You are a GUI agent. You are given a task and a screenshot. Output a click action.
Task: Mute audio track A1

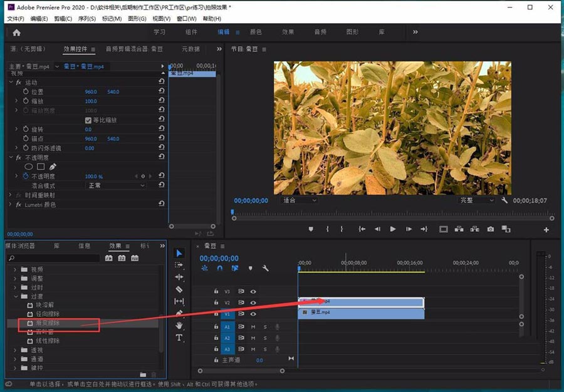253,327
